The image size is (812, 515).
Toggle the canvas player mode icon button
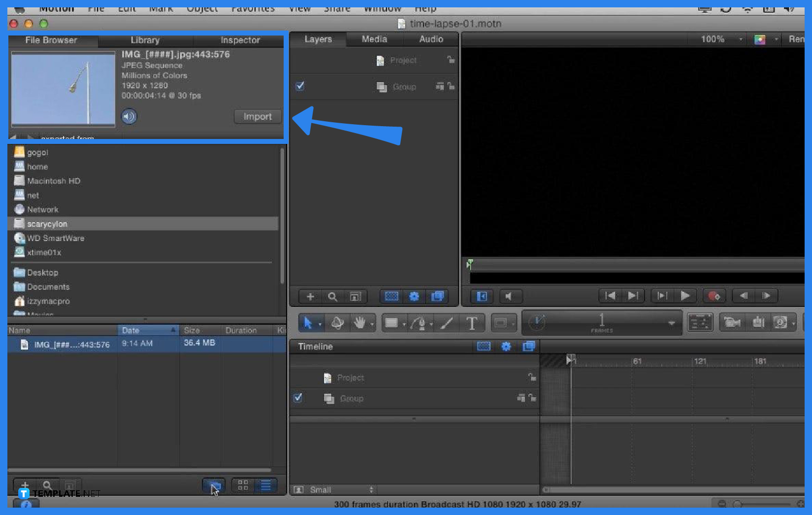pos(482,296)
